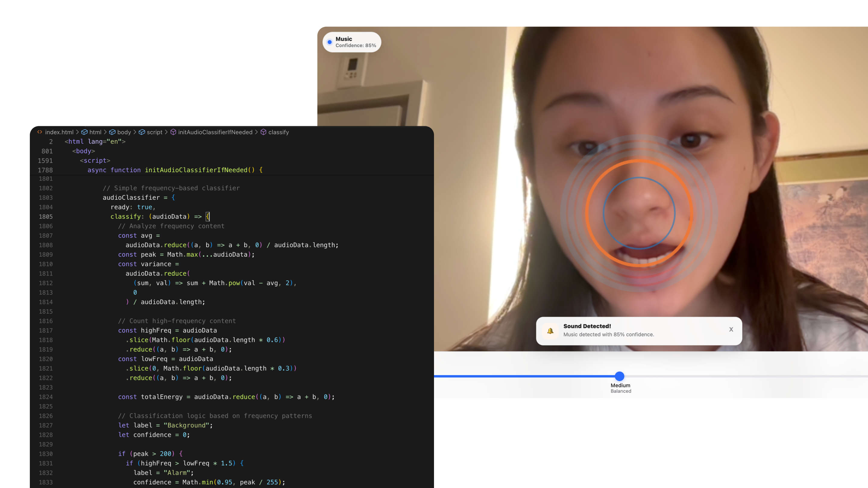Click line number 1805 in gutter
Screen dimensions: 868x488
[x=46, y=217]
